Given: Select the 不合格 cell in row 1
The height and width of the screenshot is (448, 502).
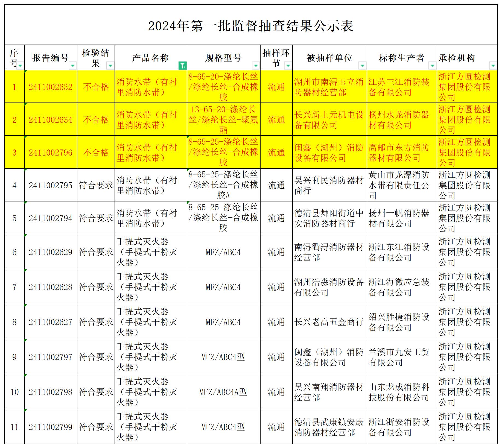Looking at the screenshot, I should point(96,87).
